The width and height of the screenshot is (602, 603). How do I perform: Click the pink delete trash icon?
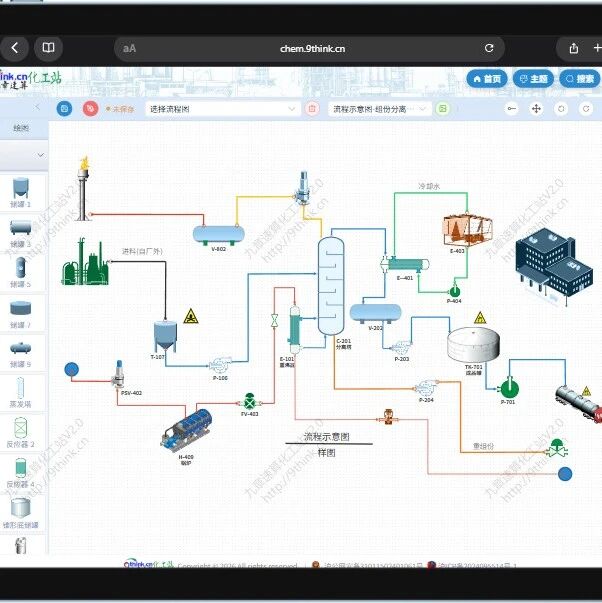coord(312,109)
